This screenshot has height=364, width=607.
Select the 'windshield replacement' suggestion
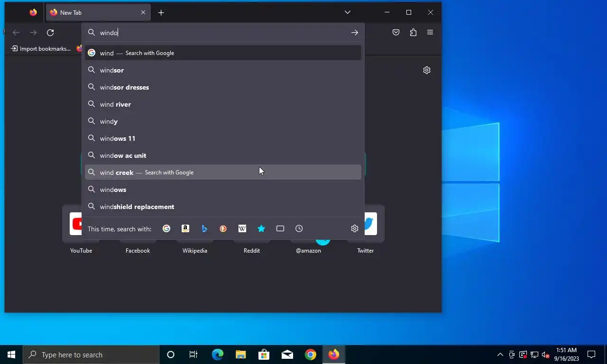pyautogui.click(x=223, y=207)
